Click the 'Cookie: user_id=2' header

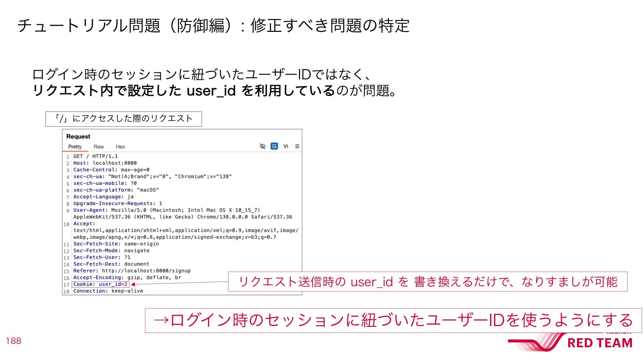point(100,284)
